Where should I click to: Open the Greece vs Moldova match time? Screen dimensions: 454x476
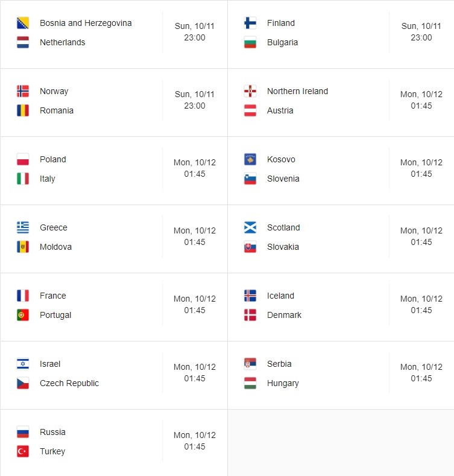point(195,243)
